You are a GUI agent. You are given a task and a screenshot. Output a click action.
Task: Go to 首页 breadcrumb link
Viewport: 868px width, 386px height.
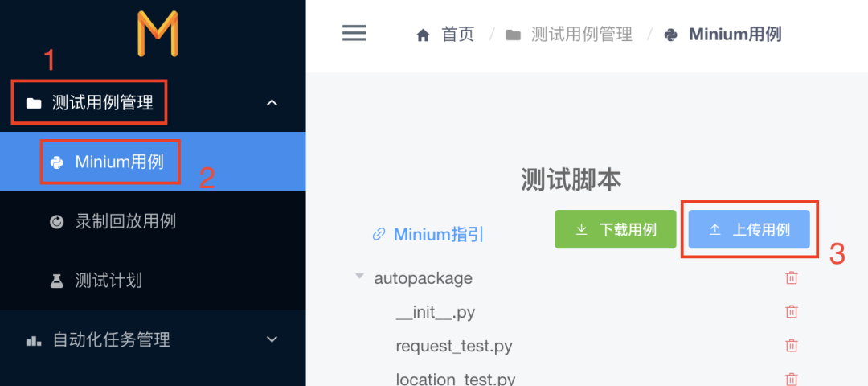[x=458, y=35]
